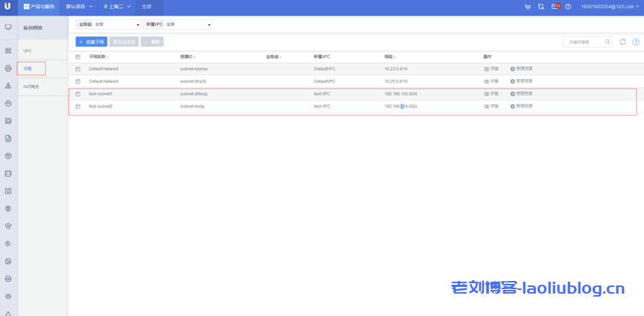Open the monitor icon in left sidebar

8,27
